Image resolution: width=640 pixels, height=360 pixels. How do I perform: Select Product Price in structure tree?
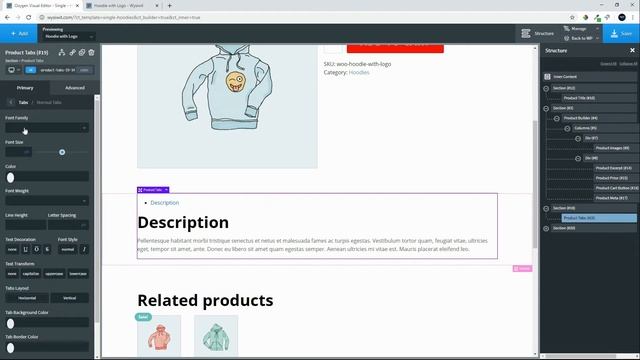[x=615, y=178]
